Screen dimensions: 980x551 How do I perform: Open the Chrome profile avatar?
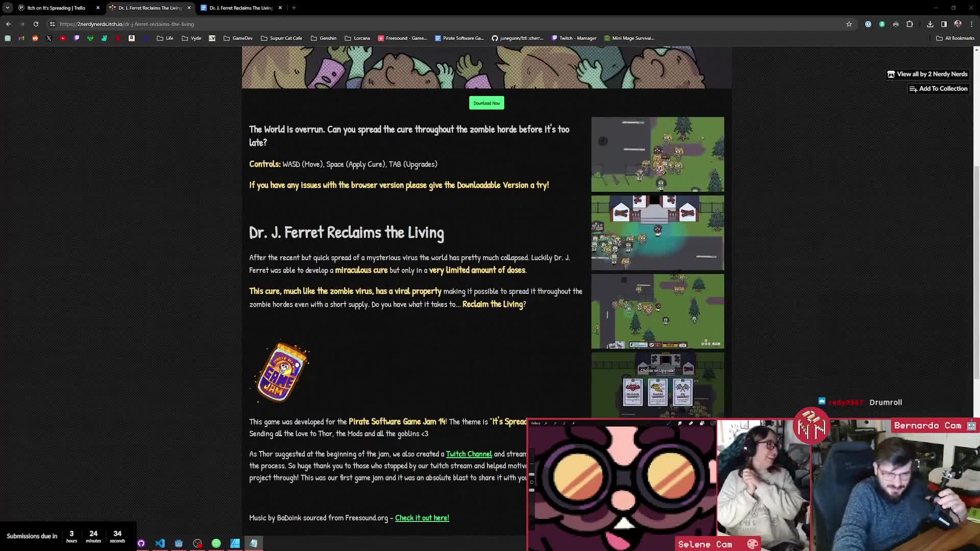[958, 24]
